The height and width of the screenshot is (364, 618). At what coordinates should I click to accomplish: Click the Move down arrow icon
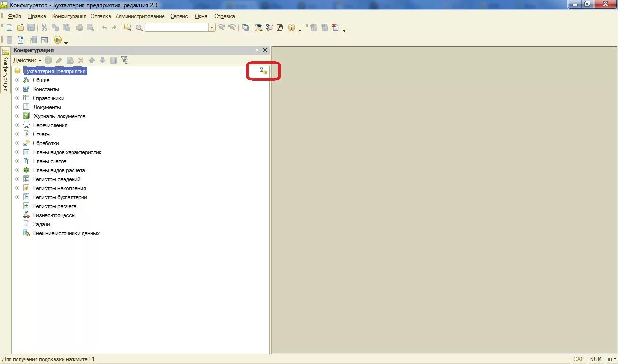[102, 60]
